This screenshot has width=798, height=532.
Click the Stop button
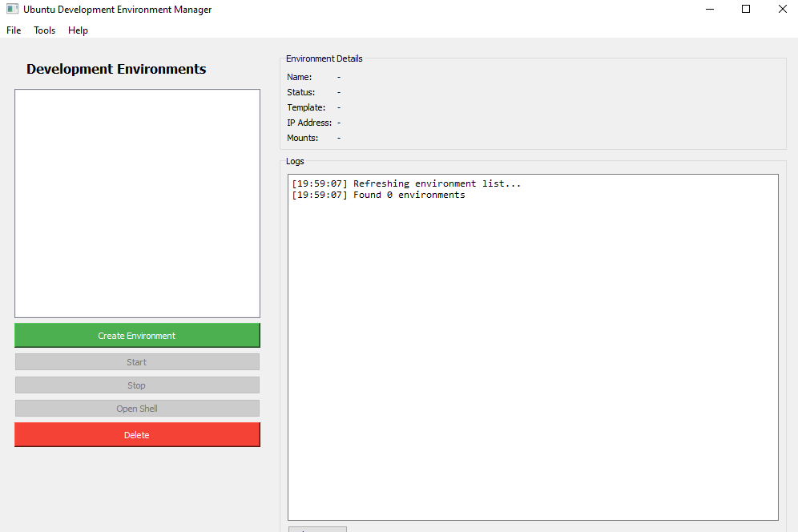coord(138,385)
